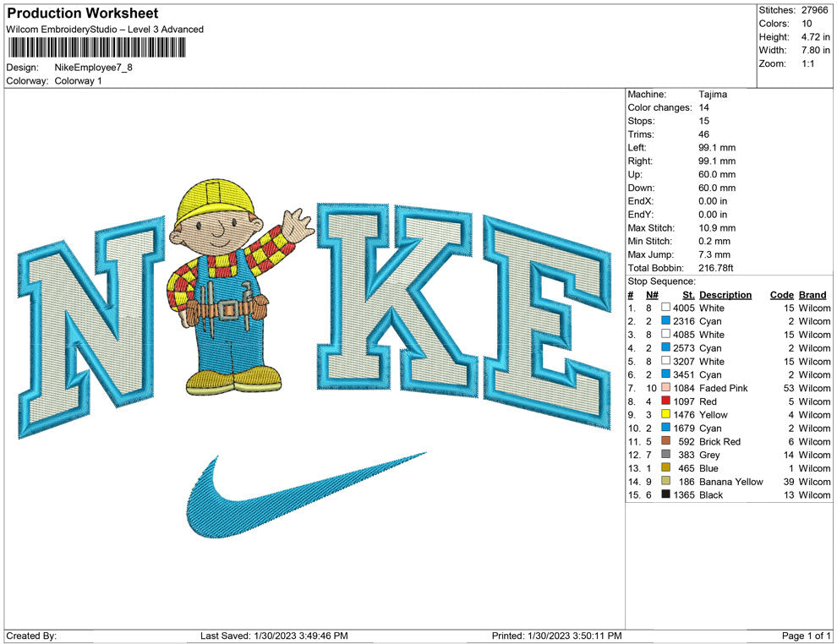
Task: Click the Printed timestamp in footer
Action: (x=557, y=636)
